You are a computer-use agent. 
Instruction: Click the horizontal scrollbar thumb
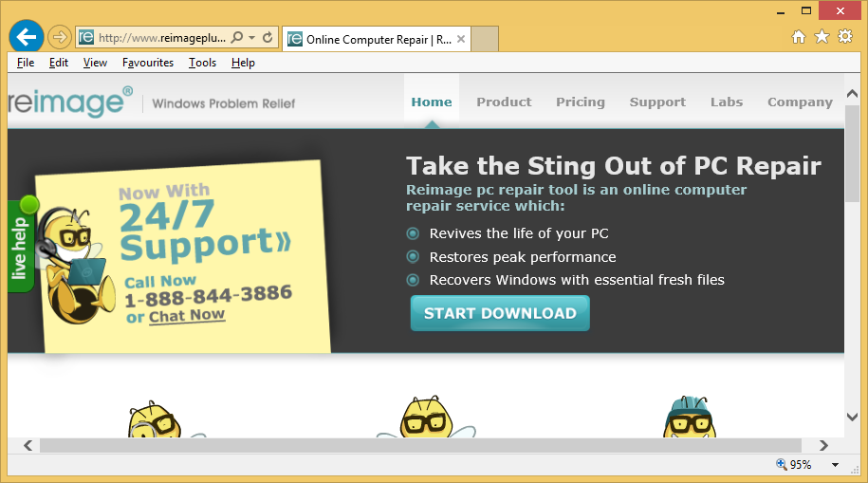420,445
